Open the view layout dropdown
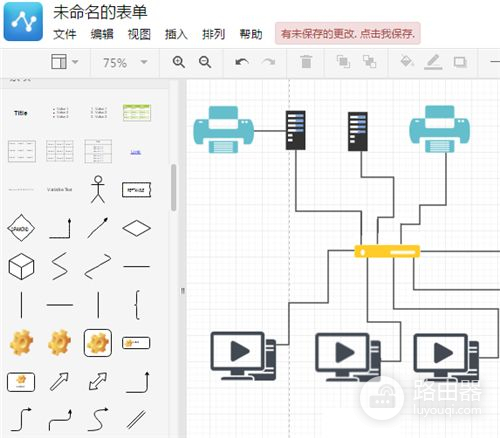The height and width of the screenshot is (438, 500). coord(64,62)
